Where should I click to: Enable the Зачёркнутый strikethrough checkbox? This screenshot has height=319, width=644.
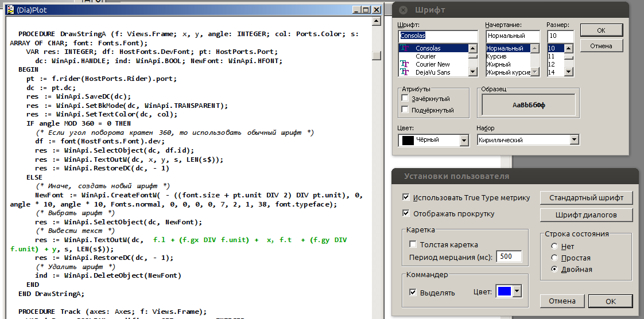tap(405, 99)
